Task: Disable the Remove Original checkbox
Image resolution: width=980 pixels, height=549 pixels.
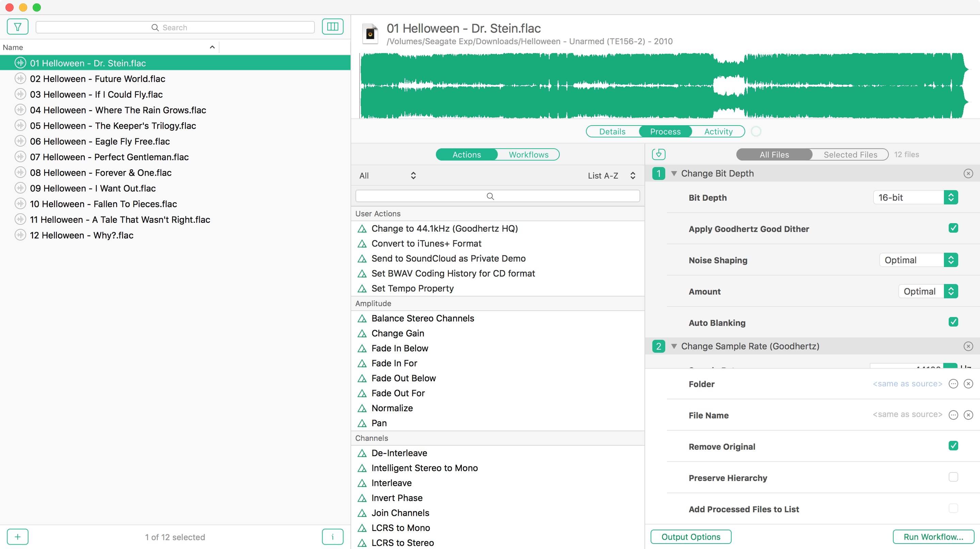Action: [953, 446]
